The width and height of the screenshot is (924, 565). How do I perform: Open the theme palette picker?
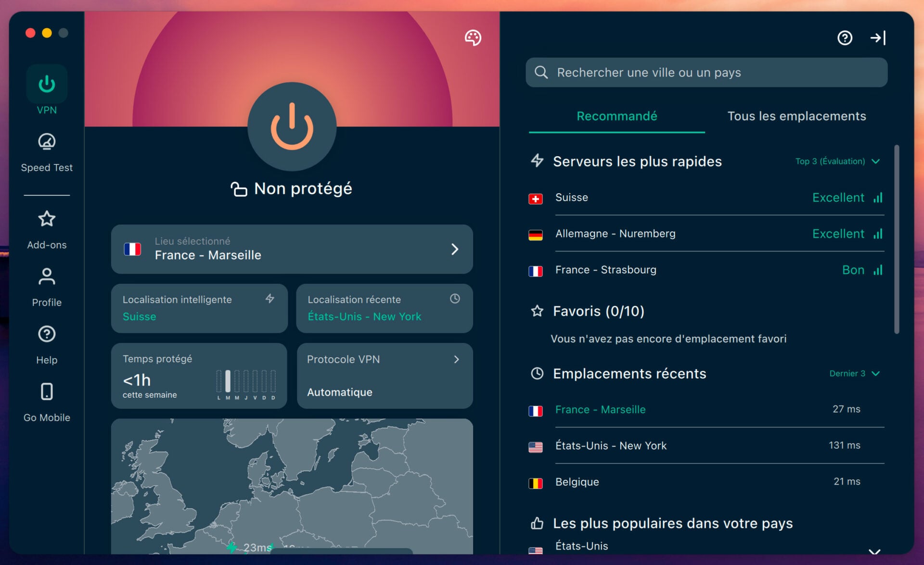pos(472,38)
